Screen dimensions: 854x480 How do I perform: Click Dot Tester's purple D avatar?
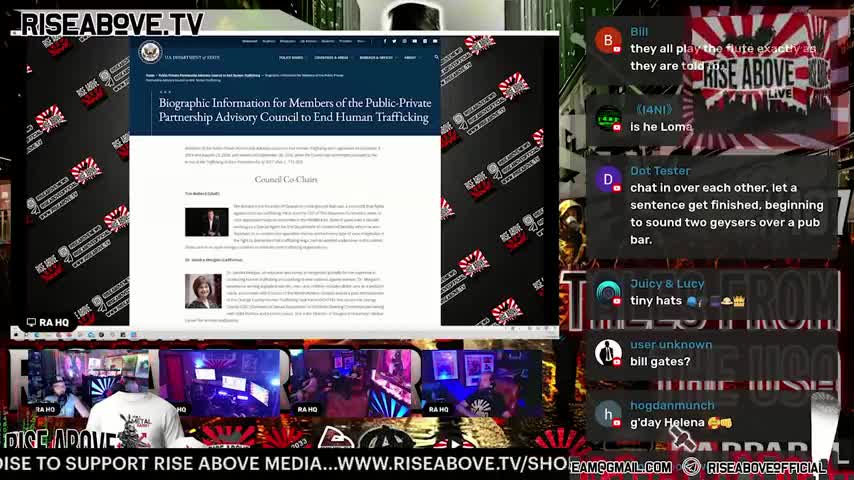tap(608, 179)
